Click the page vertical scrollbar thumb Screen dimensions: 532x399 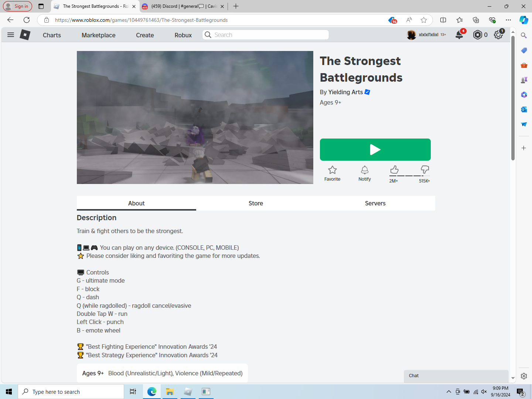pyautogui.click(x=513, y=98)
